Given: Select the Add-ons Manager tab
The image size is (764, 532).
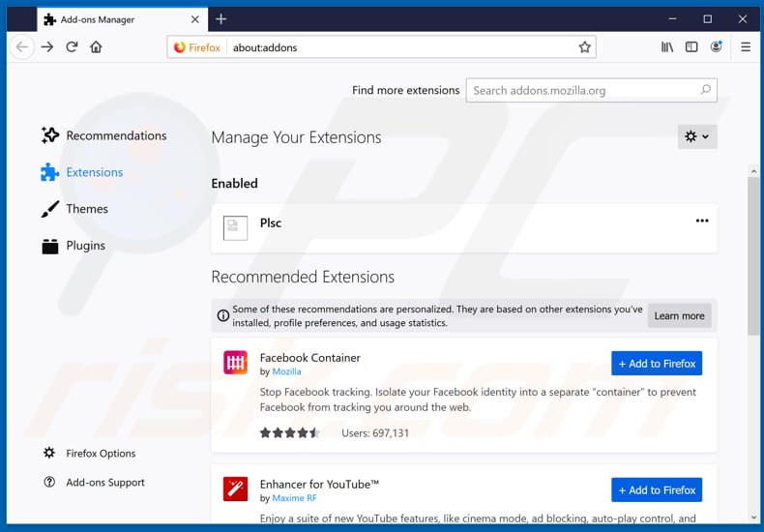Looking at the screenshot, I should pyautogui.click(x=122, y=19).
